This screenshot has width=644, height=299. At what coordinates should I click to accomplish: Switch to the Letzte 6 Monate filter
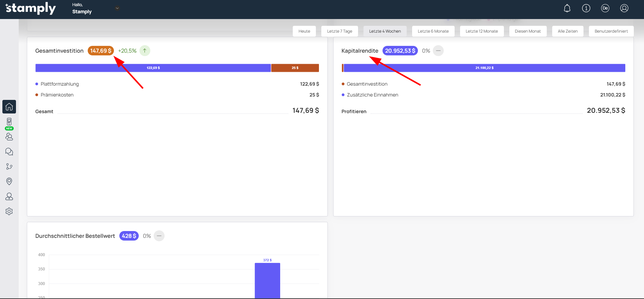pos(433,31)
